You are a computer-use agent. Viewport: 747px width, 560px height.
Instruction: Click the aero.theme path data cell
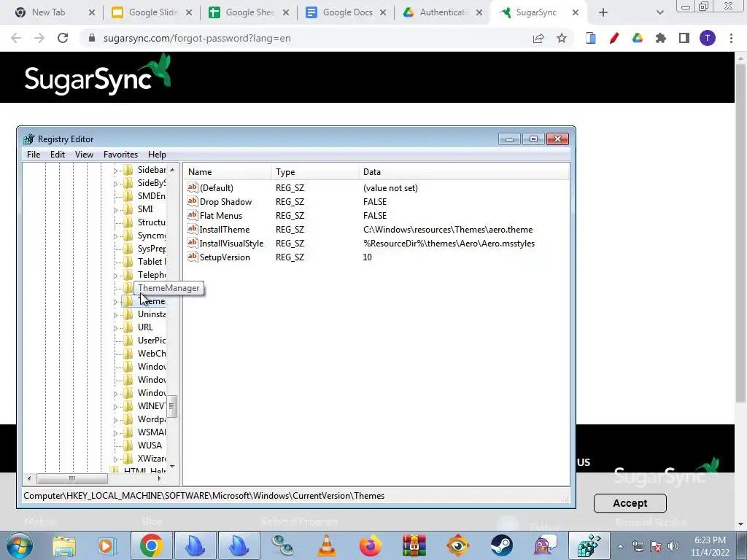pyautogui.click(x=448, y=230)
